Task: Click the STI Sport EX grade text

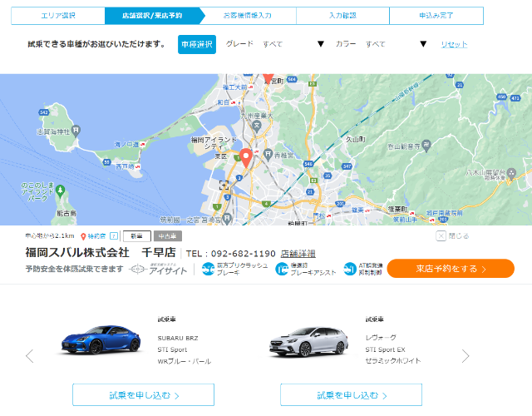Action: tap(385, 349)
